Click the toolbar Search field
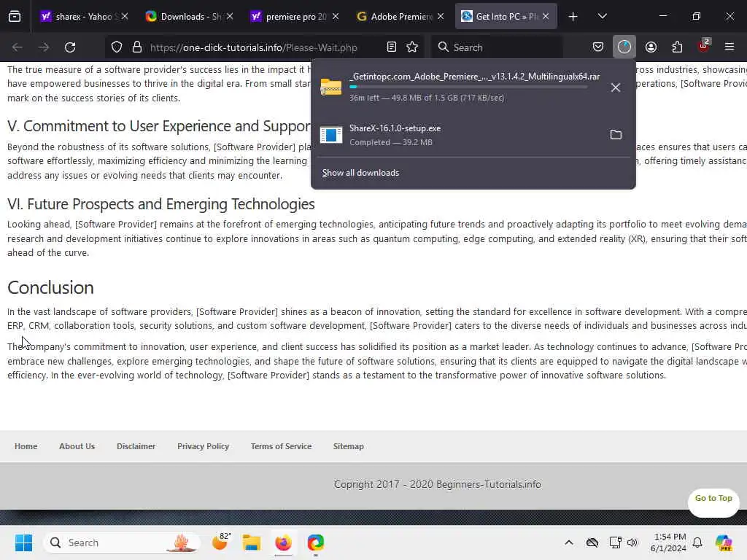This screenshot has width=747, height=560. tap(497, 47)
